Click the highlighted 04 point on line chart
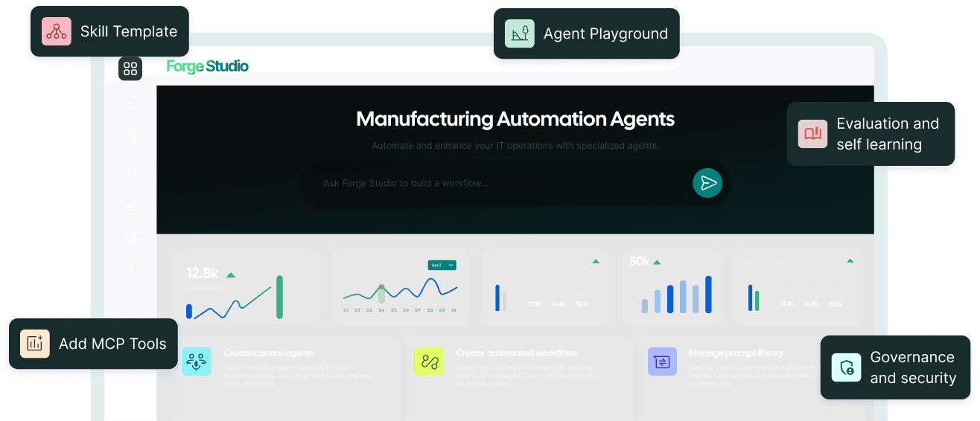The image size is (980, 421). pyautogui.click(x=381, y=286)
